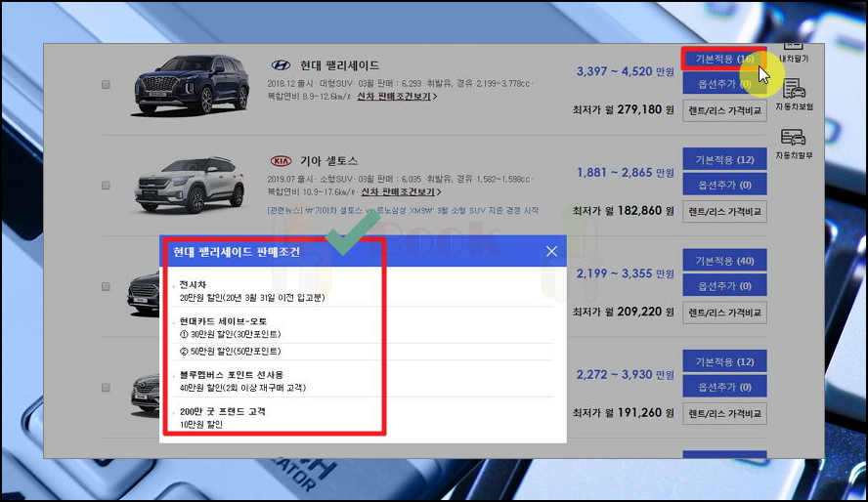
Task: Check the 현대 팰리세이드 checkbox
Action: tap(106, 85)
